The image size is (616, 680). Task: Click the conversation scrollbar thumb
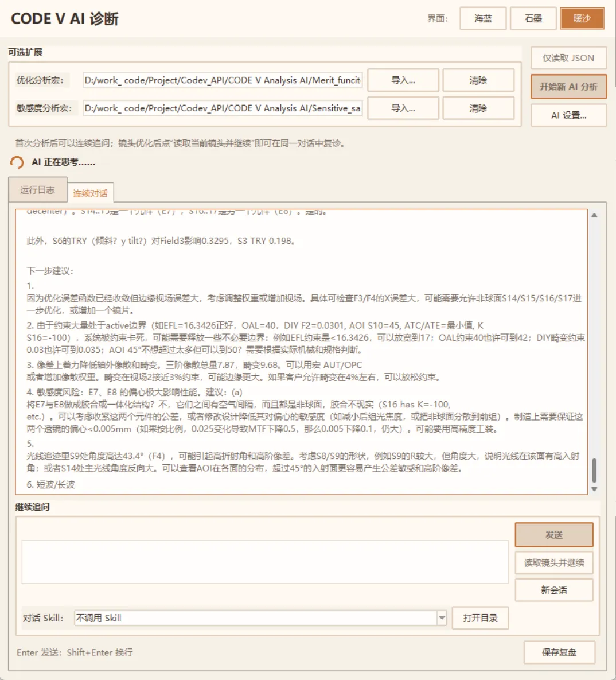(x=594, y=470)
